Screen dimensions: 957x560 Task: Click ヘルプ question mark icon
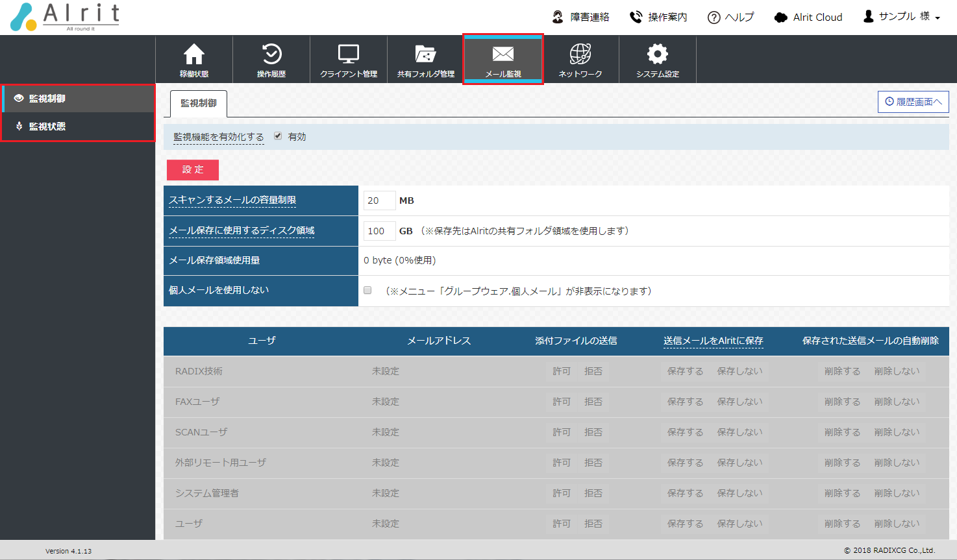pos(714,18)
